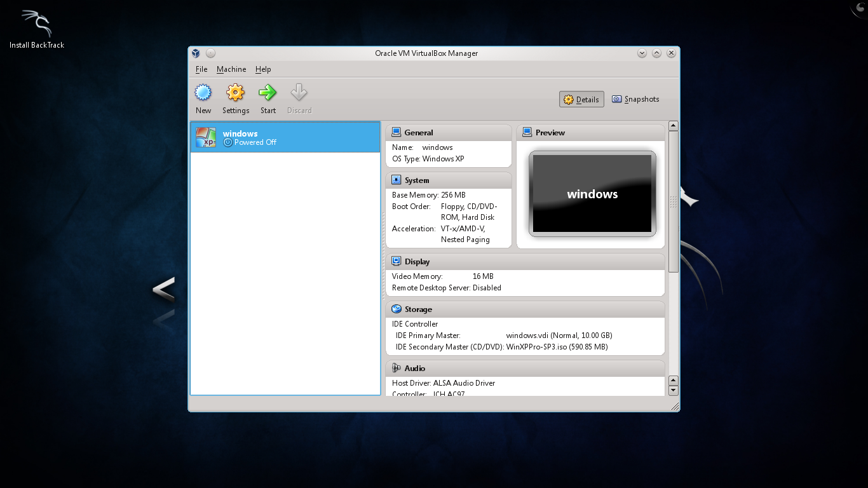
Task: Click the System section chip icon
Action: coord(396,180)
